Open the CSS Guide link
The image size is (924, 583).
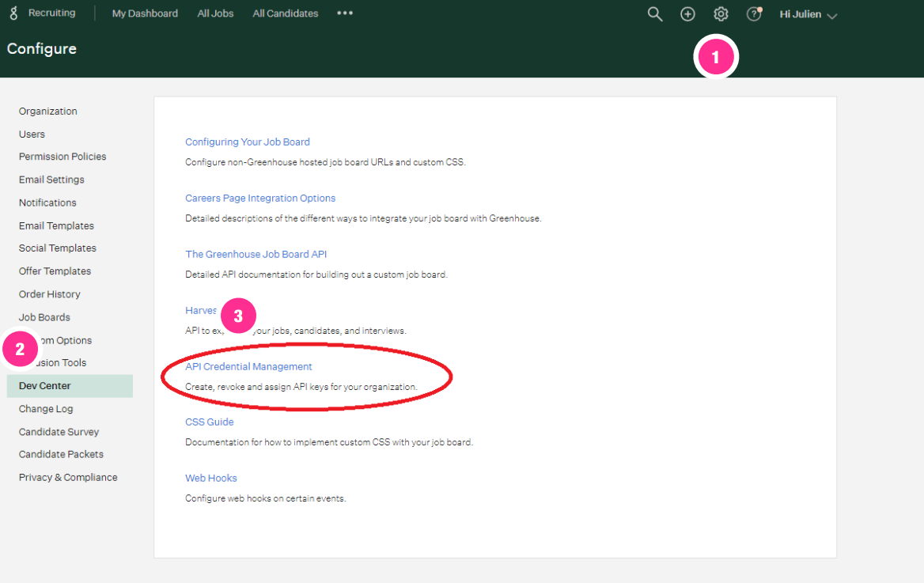(x=209, y=422)
